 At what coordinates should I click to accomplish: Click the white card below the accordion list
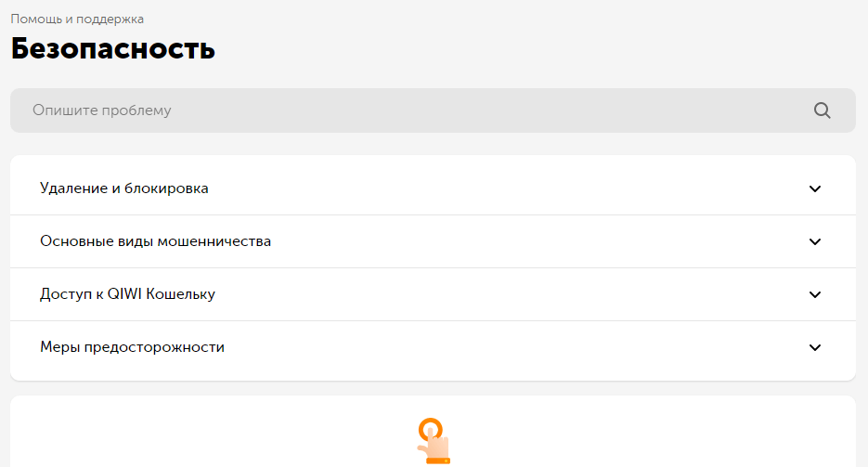tap(433, 432)
